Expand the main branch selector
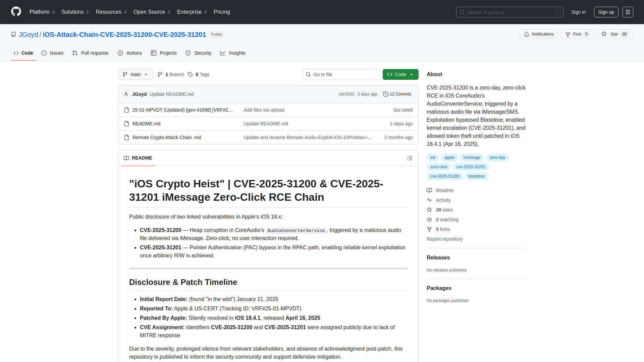 coord(135,74)
